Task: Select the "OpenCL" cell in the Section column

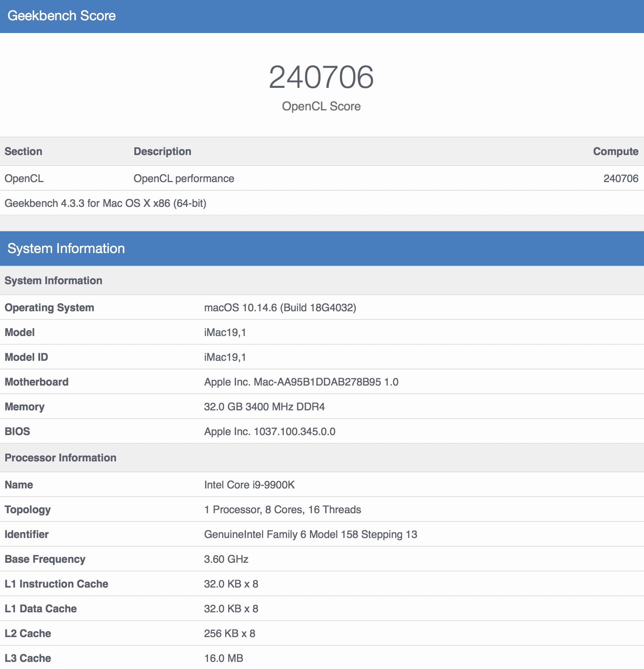Action: pos(24,178)
